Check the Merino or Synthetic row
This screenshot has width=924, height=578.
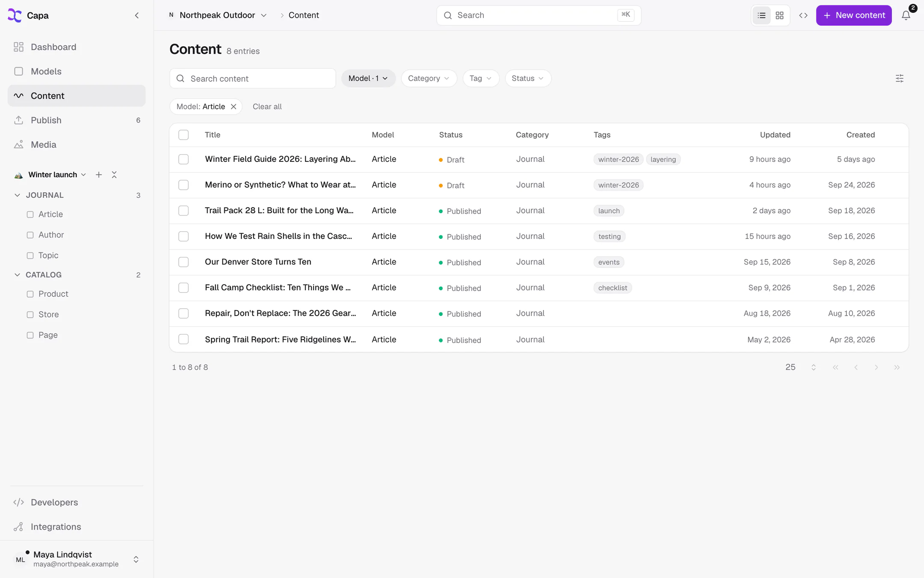pyautogui.click(x=184, y=185)
